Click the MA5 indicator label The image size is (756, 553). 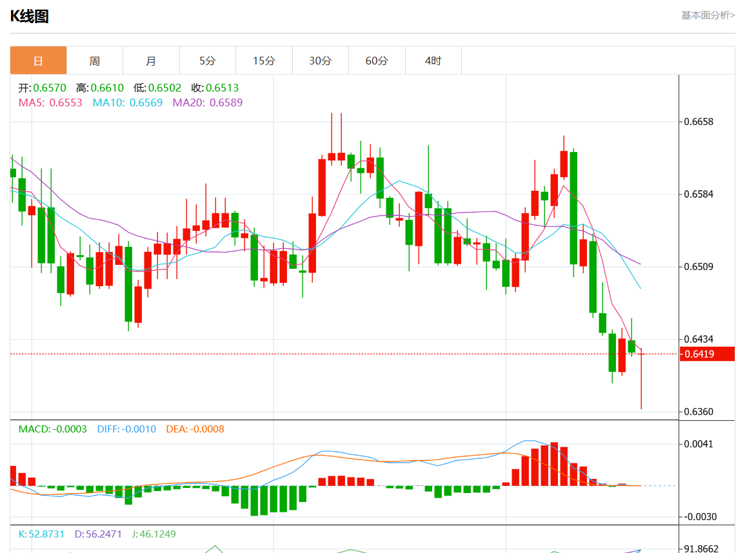coord(50,102)
